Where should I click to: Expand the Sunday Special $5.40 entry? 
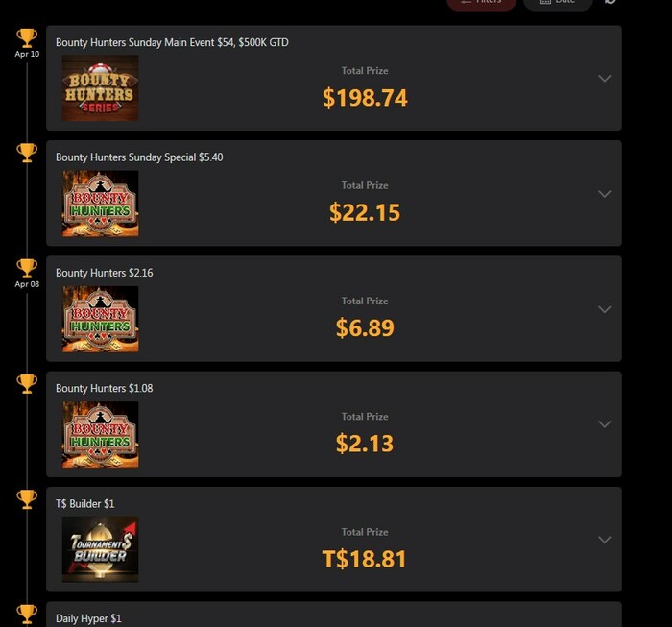pos(604,194)
